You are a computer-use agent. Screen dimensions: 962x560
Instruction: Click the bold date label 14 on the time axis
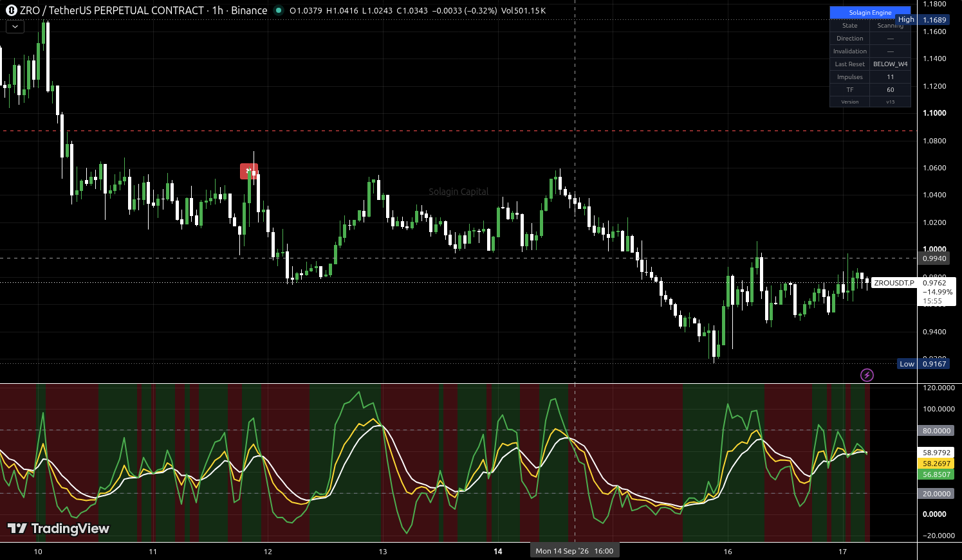[497, 552]
